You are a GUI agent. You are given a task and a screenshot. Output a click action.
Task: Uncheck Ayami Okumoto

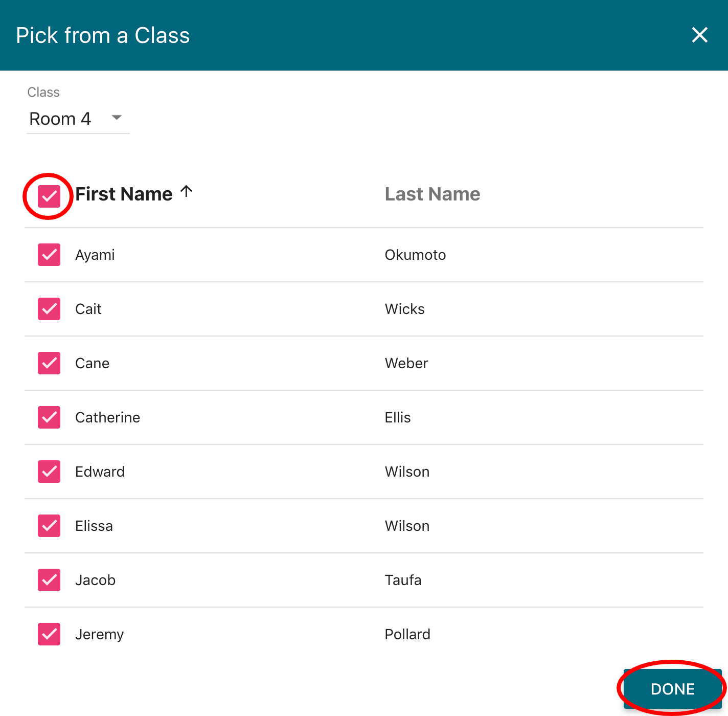(49, 254)
